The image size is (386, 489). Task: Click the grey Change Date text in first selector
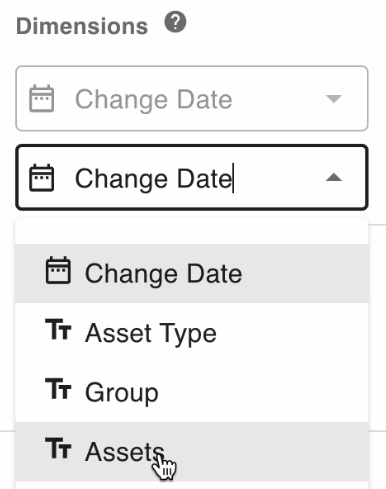tap(154, 99)
